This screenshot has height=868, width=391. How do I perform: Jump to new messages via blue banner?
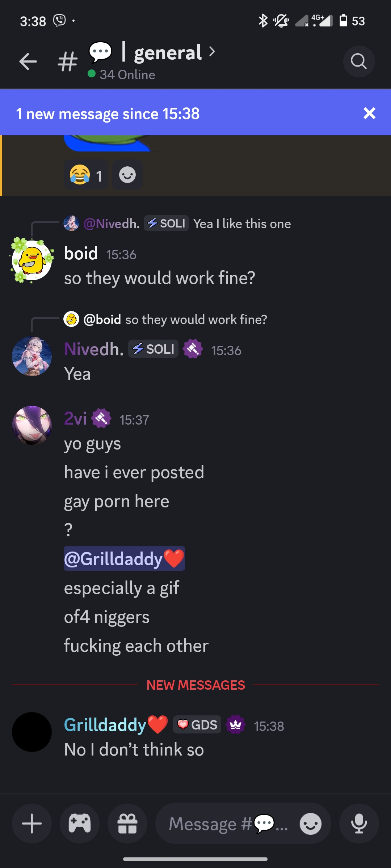click(x=108, y=114)
